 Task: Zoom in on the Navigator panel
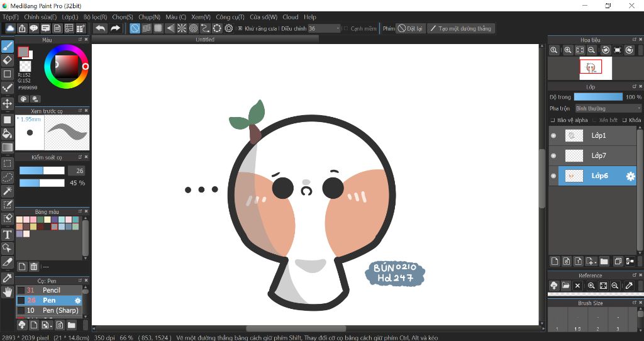(x=568, y=50)
